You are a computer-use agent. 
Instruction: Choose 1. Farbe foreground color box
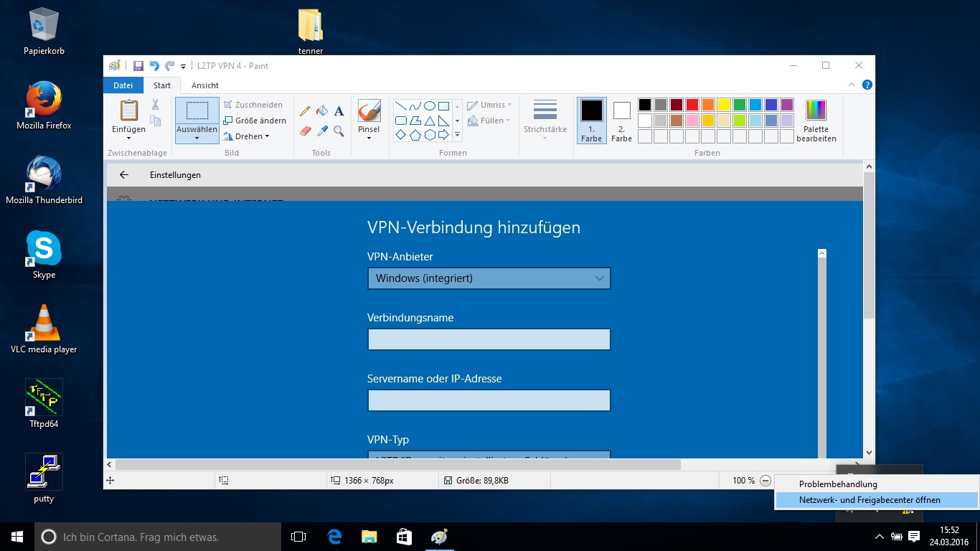point(591,121)
